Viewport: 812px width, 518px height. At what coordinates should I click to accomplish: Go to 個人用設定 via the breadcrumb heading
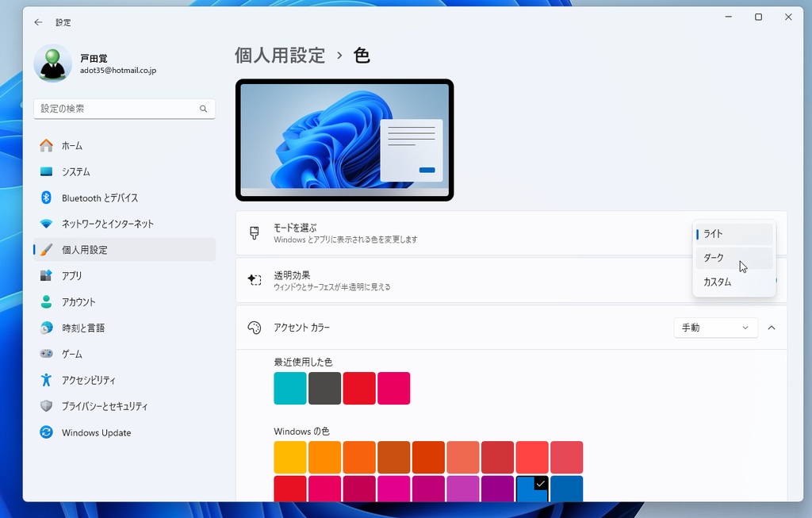(x=280, y=56)
